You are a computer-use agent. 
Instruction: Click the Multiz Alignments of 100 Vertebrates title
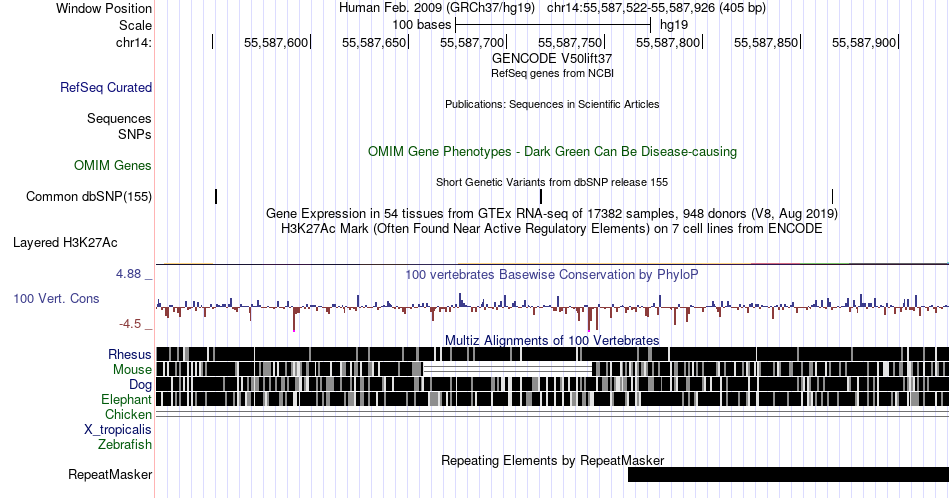pos(552,340)
